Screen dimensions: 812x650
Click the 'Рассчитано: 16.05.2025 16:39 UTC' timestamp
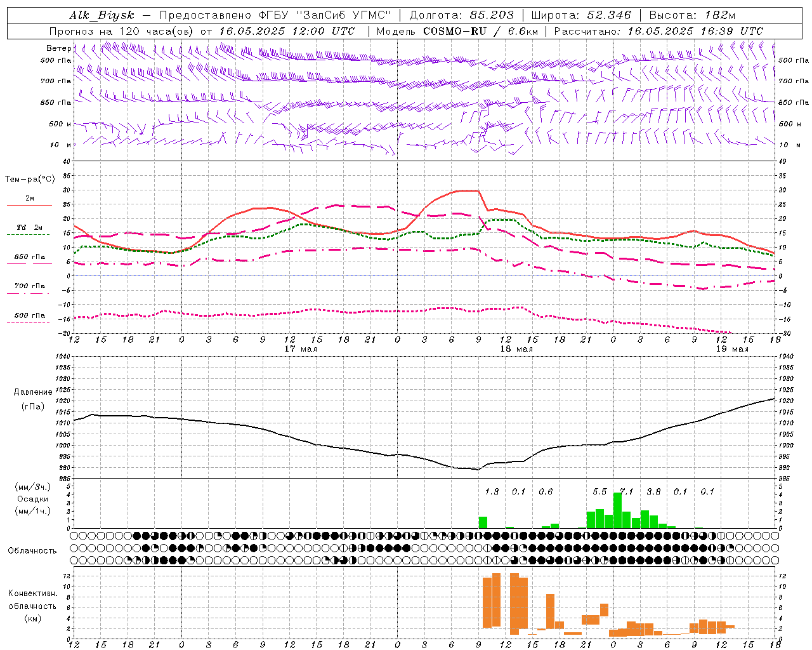[x=658, y=31]
